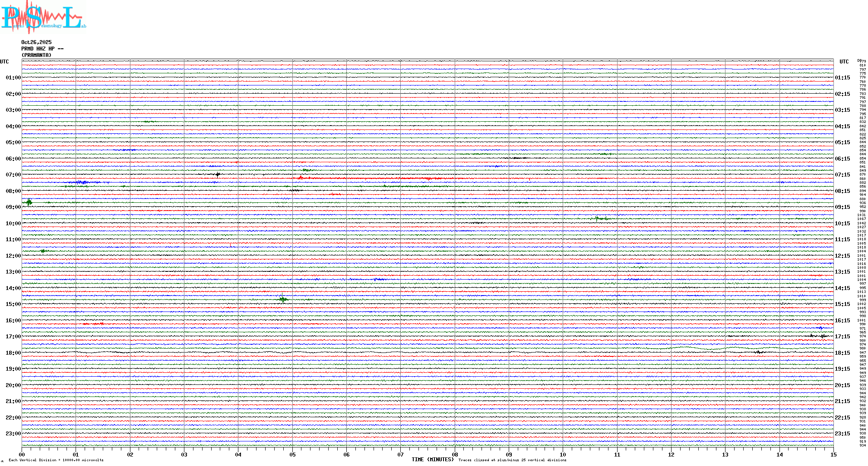Click the 01:15 label on right axis

[842, 78]
